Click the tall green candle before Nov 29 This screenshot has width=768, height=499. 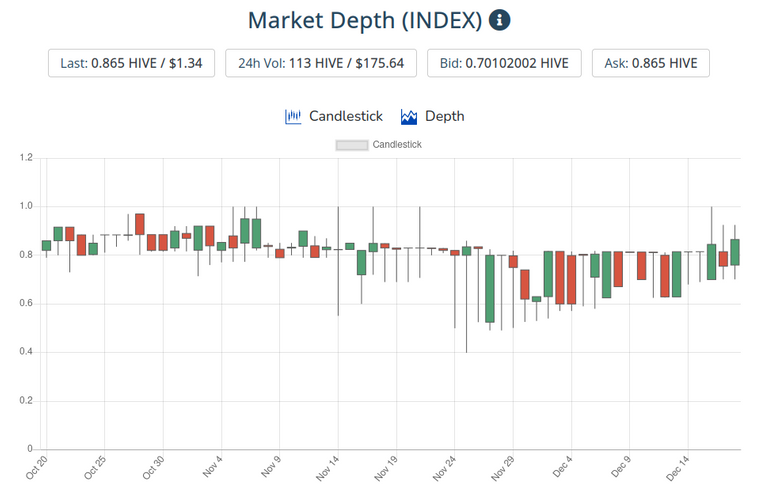coord(489,288)
